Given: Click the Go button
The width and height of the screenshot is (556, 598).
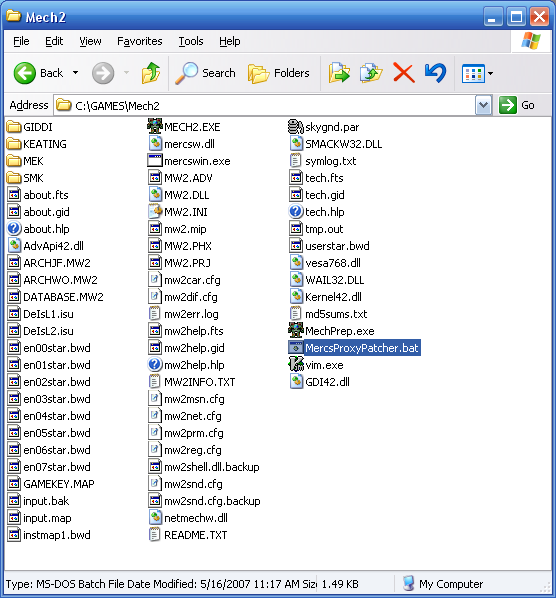Looking at the screenshot, I should [x=517, y=105].
